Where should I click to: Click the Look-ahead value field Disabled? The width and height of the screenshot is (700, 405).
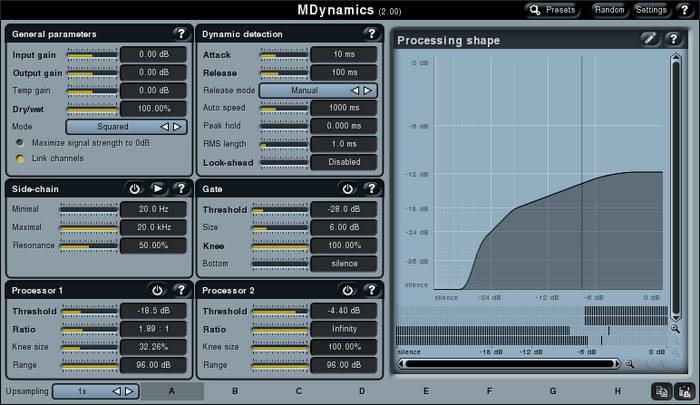coord(344,162)
